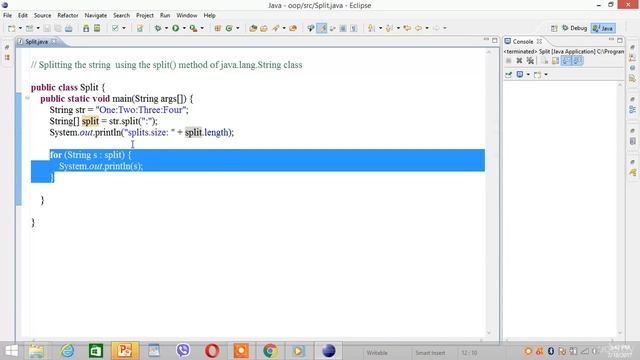640x360 pixels.
Task: Open the Next Annotation dropdown arrow
Action: 380,28
